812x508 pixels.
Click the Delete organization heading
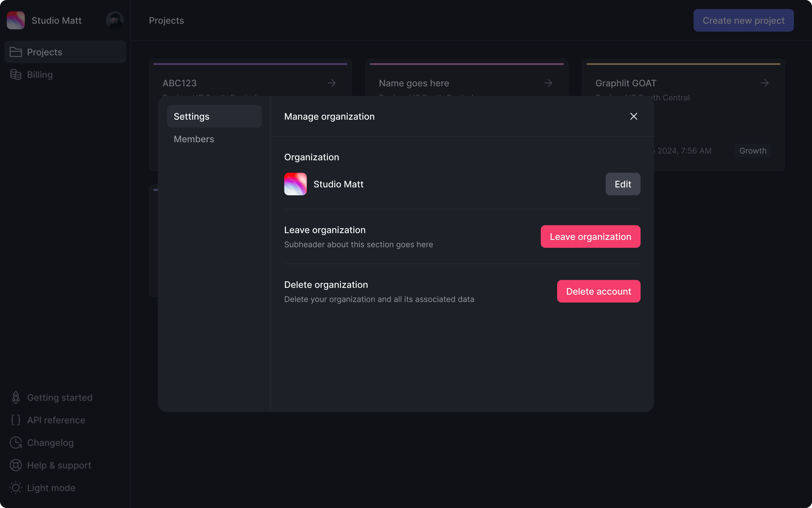click(326, 284)
